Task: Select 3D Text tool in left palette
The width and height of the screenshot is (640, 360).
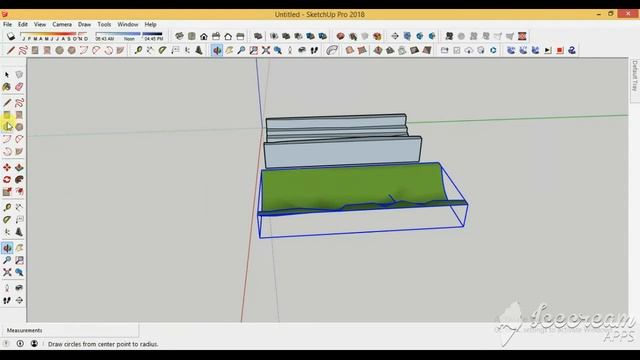Action: [19, 232]
